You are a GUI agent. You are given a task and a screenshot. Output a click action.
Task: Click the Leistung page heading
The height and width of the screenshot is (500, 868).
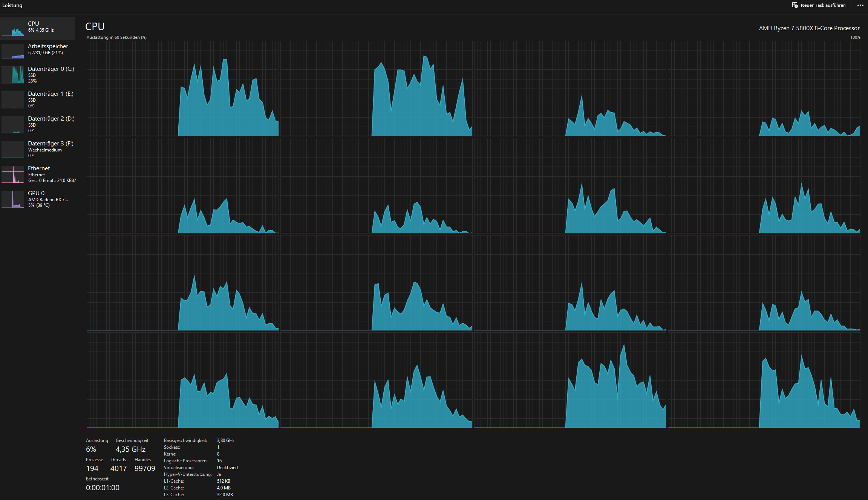coord(12,5)
